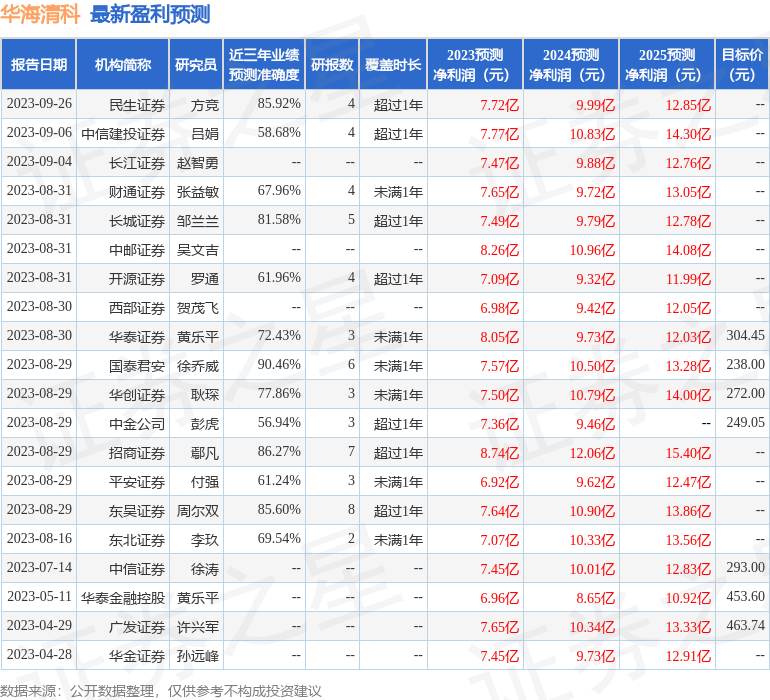Viewport: 770px width, 700px height.
Task: Select the 15.40亿 forecast value
Action: click(688, 453)
